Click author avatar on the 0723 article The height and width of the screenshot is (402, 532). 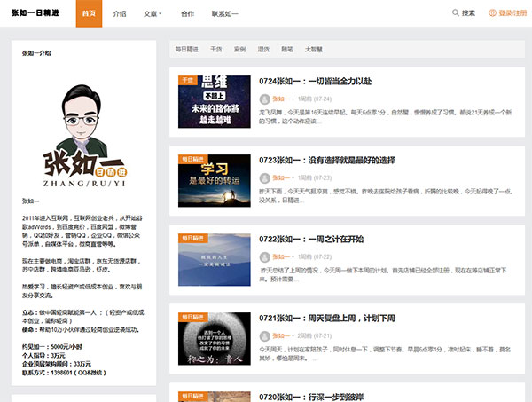coord(264,177)
